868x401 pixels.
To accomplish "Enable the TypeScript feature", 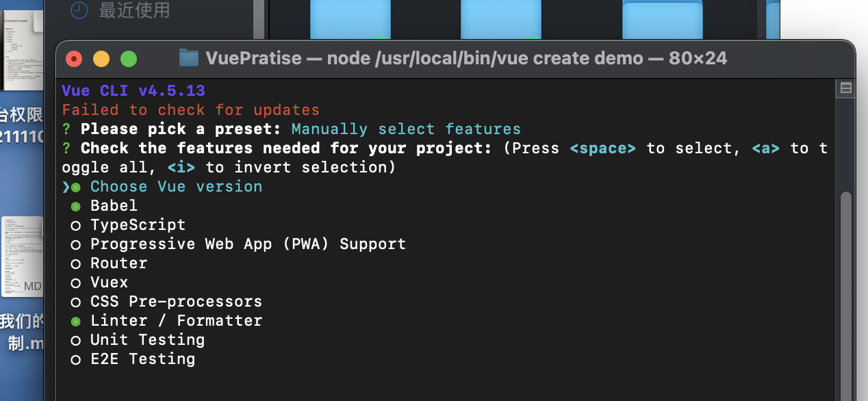I will (x=138, y=225).
